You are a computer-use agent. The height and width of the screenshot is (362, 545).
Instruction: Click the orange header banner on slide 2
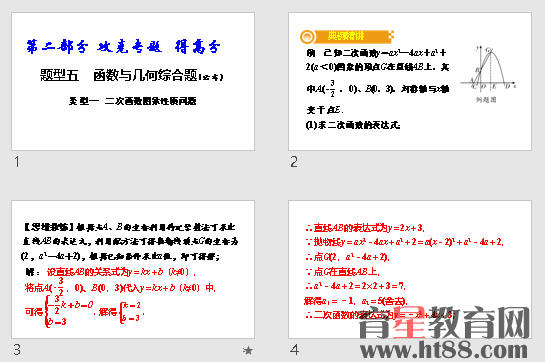[347, 36]
